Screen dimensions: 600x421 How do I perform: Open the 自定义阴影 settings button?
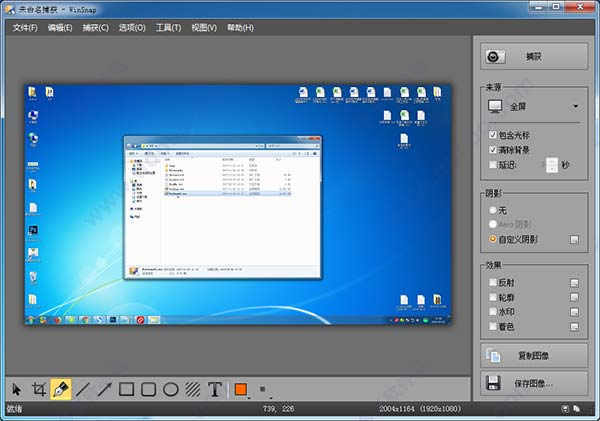(574, 240)
